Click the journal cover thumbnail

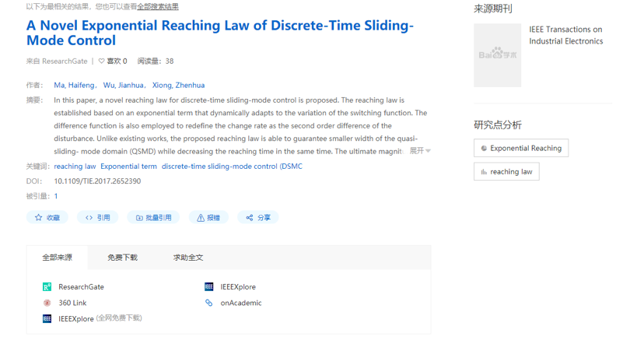(x=497, y=55)
